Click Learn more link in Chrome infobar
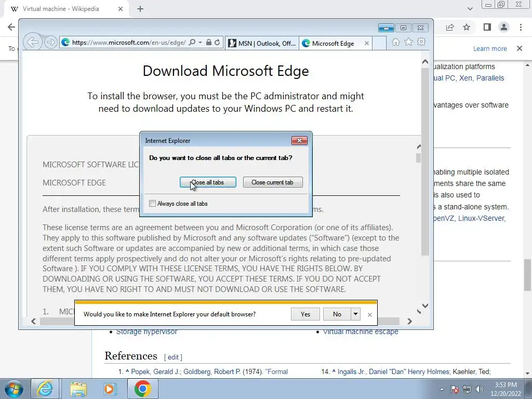Viewport: 532px width, 399px height. [490, 48]
